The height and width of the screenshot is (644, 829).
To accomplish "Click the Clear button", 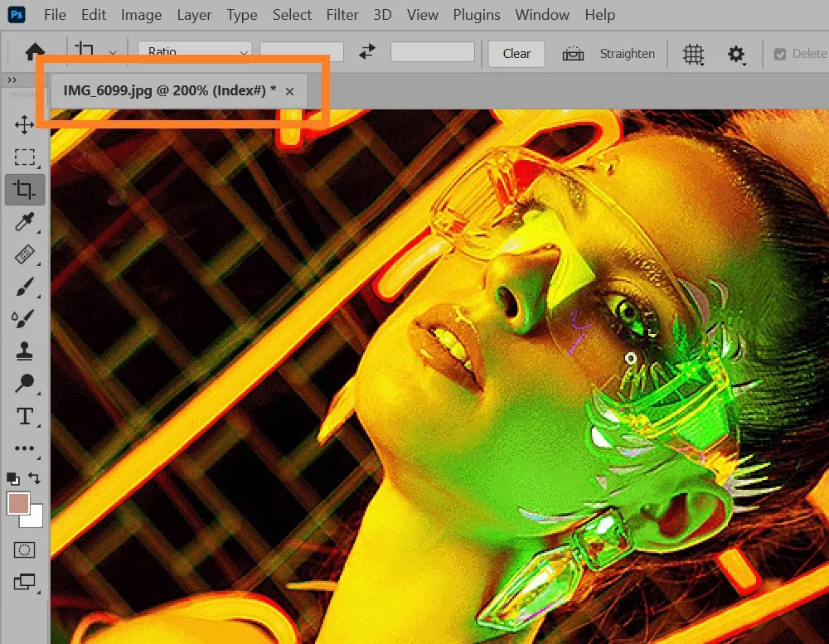I will click(x=516, y=53).
